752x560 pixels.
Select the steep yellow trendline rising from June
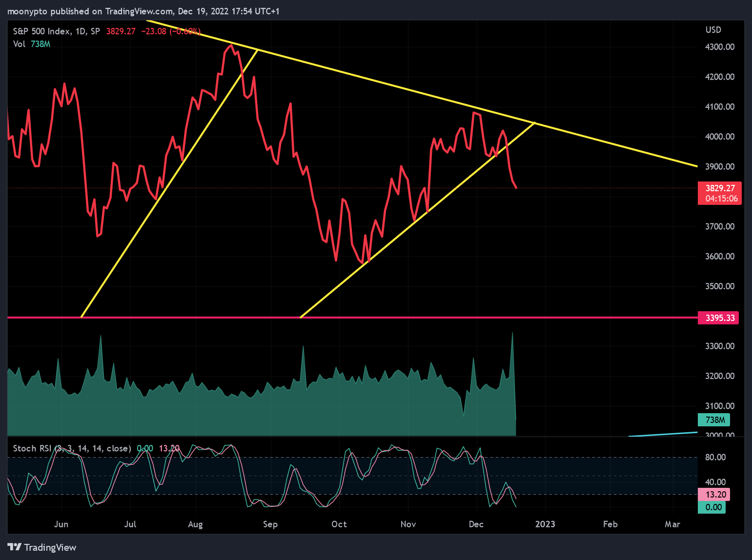(x=168, y=184)
